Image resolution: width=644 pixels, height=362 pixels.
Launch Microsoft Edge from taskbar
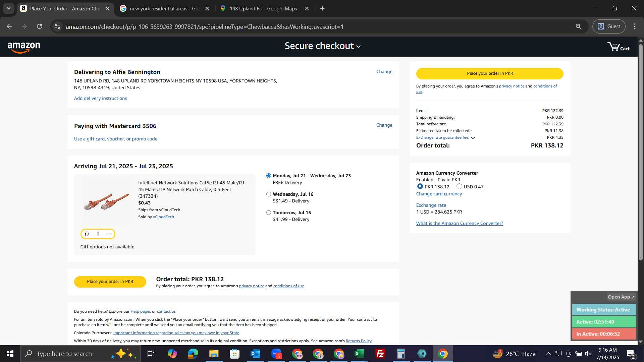193,354
